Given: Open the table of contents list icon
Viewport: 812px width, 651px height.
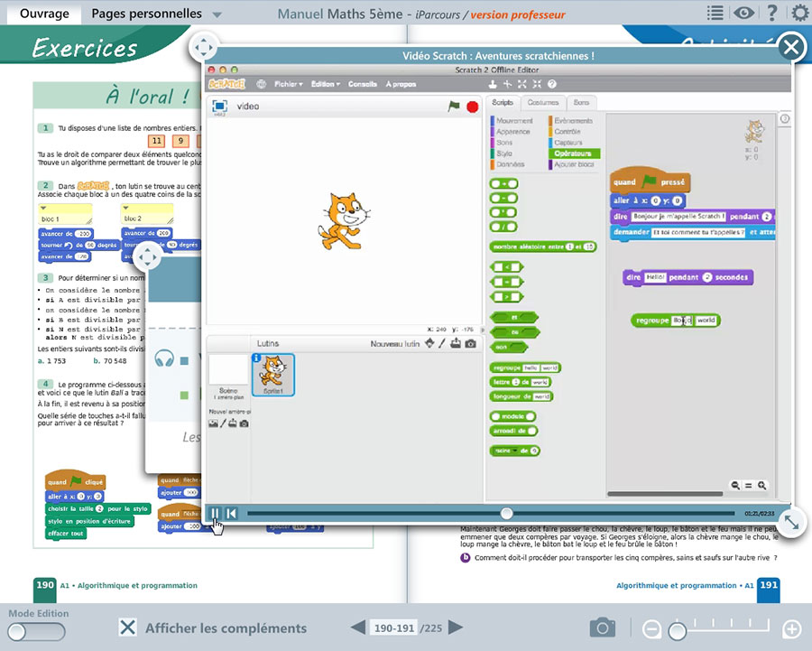Looking at the screenshot, I should [x=715, y=13].
